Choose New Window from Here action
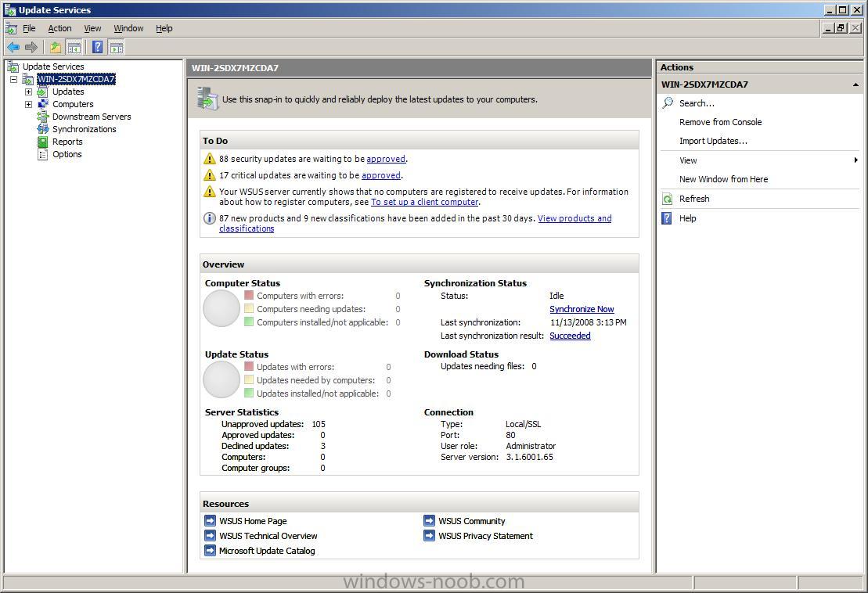 click(x=723, y=179)
